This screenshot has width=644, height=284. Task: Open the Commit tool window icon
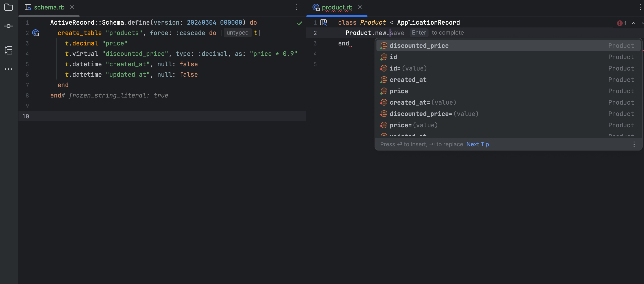9,26
